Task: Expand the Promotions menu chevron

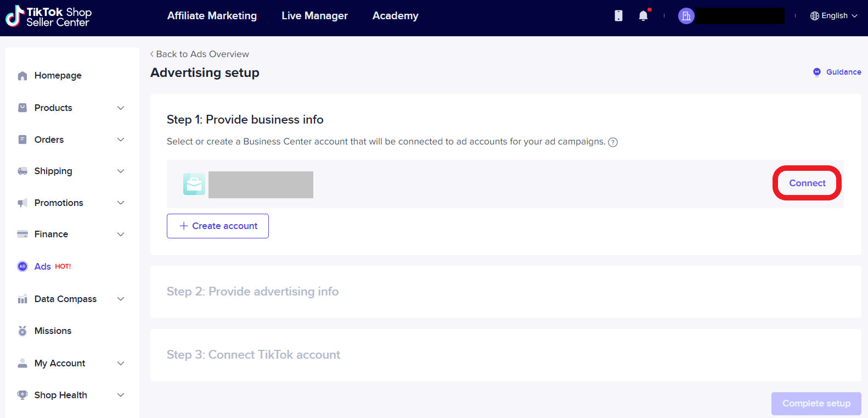Action: click(x=121, y=203)
